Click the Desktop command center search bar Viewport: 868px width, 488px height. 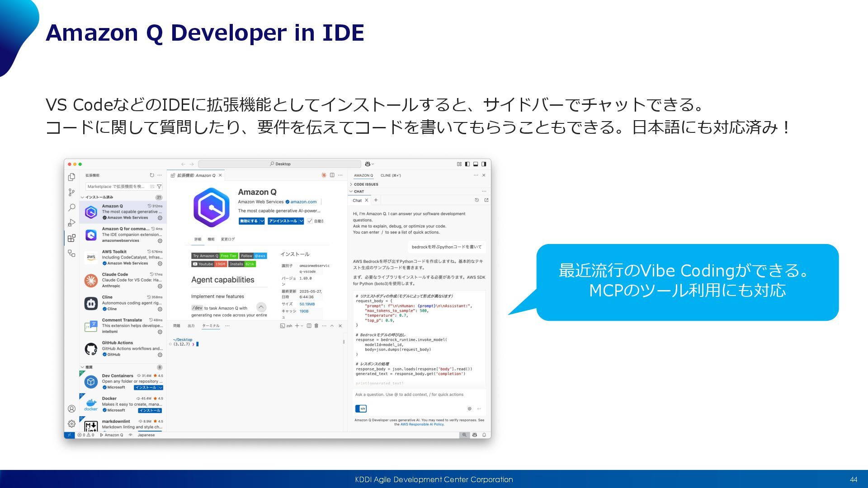coord(279,164)
